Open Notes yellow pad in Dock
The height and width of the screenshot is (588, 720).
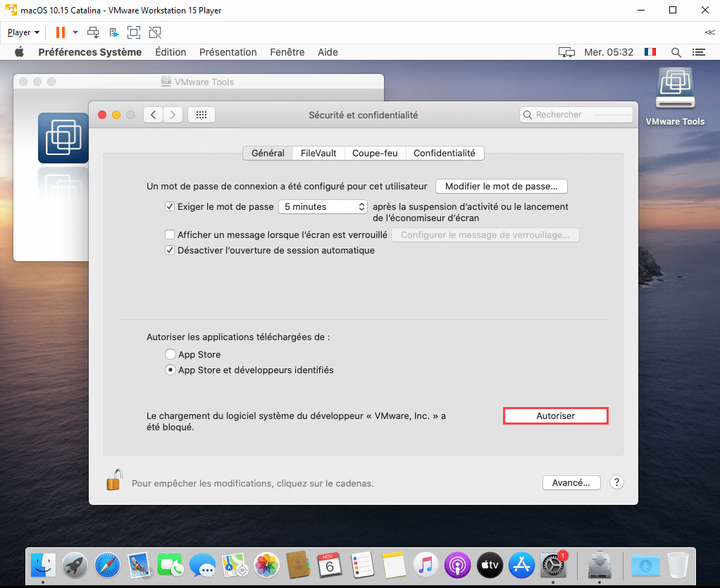tap(394, 565)
